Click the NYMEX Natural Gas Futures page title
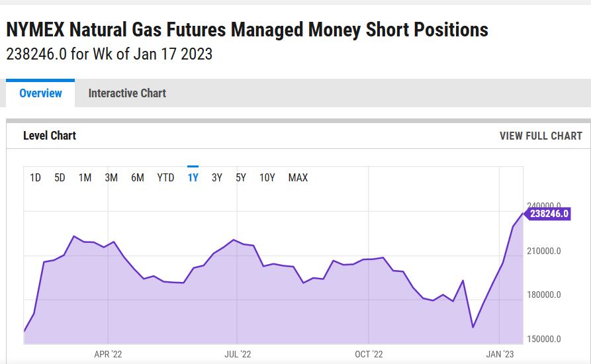 click(247, 30)
